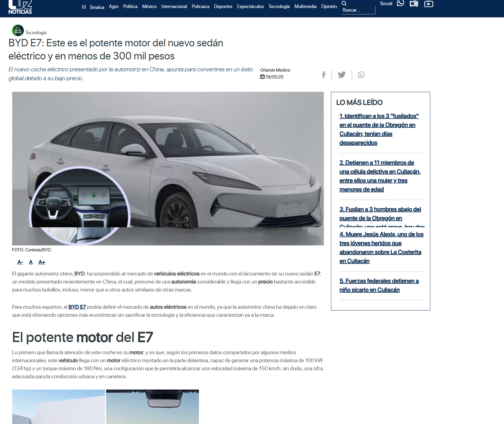Screen dimensions: 504x424
Task: Navigate to Internacional news
Action: coord(174,6)
